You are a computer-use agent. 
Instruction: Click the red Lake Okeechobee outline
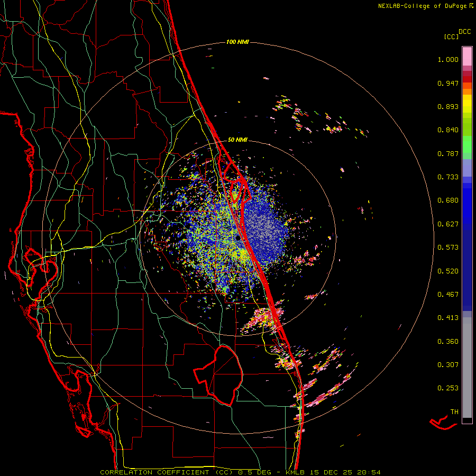(218, 376)
